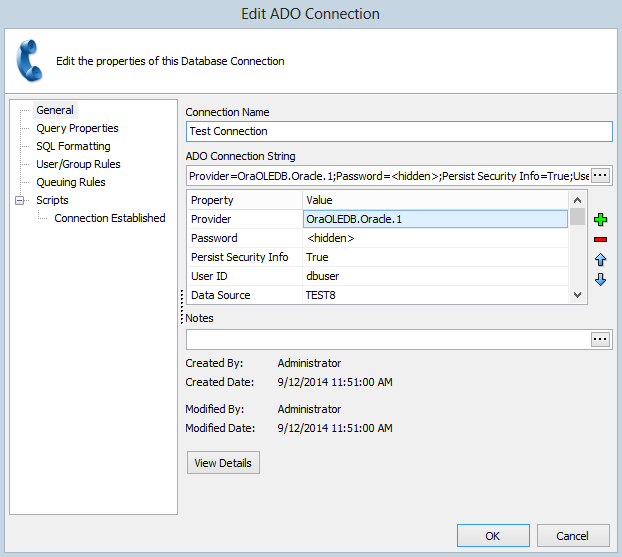The width and height of the screenshot is (622, 557).
Task: Select Connection Established script node
Action: point(110,218)
